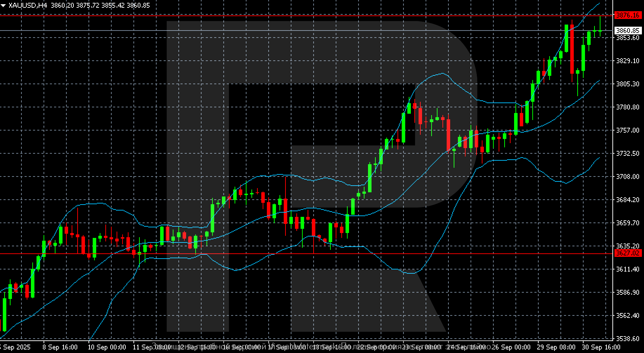Click the tall red candle near 3853.60
644x353 pixels.
(x=572, y=49)
